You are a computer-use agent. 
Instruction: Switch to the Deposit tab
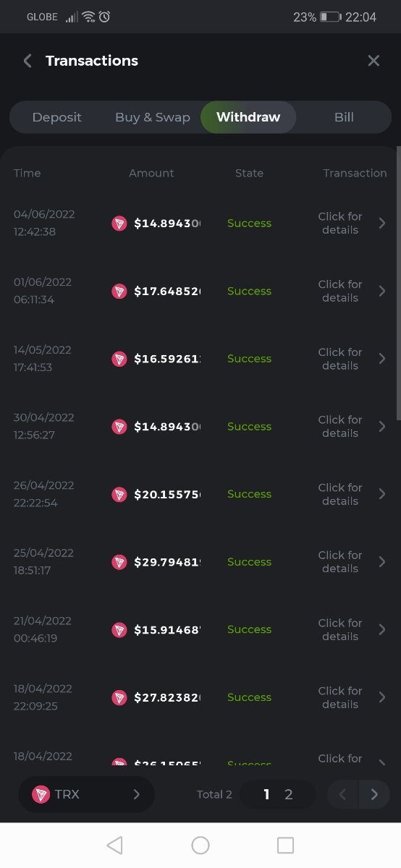coord(56,117)
